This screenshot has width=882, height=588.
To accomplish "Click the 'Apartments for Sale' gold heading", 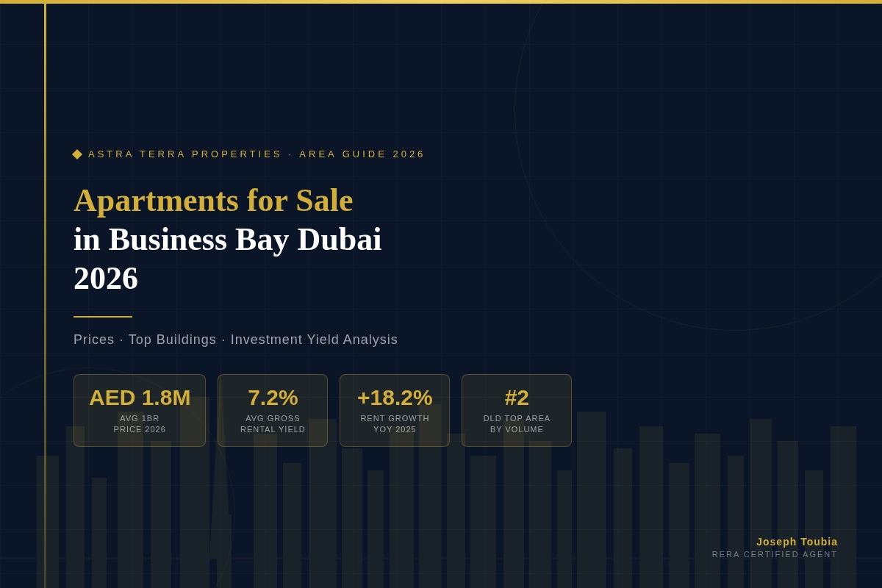I will pyautogui.click(x=213, y=201).
